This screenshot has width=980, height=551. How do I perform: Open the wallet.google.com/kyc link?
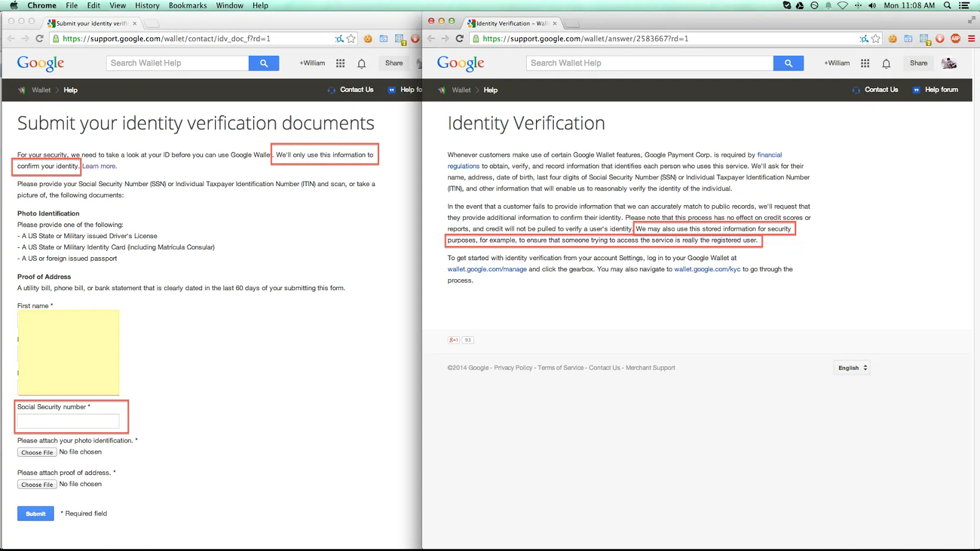coord(707,269)
